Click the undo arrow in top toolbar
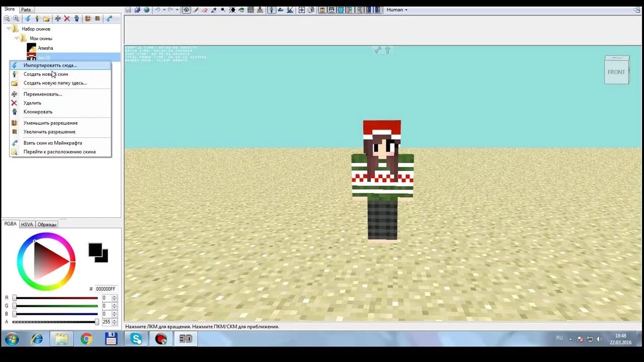 pos(157,10)
